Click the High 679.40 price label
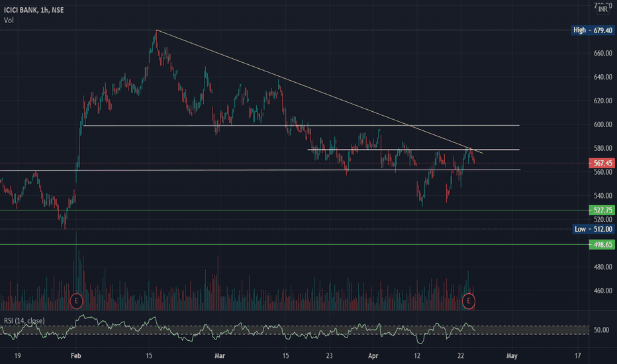617x364 pixels. [593, 30]
